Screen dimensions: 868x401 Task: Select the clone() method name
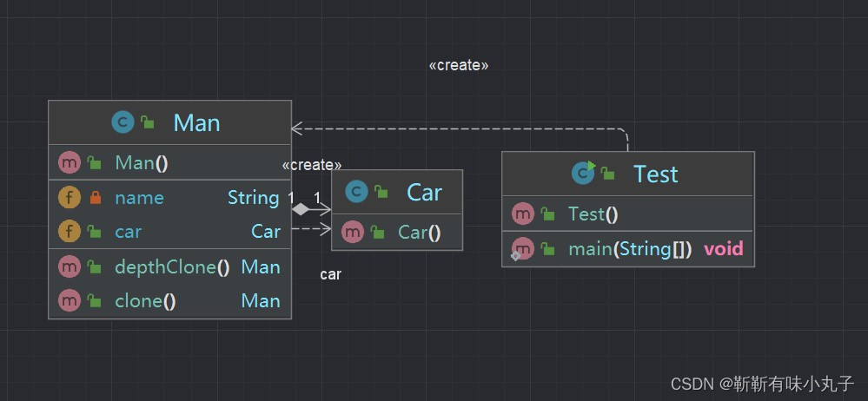click(146, 301)
